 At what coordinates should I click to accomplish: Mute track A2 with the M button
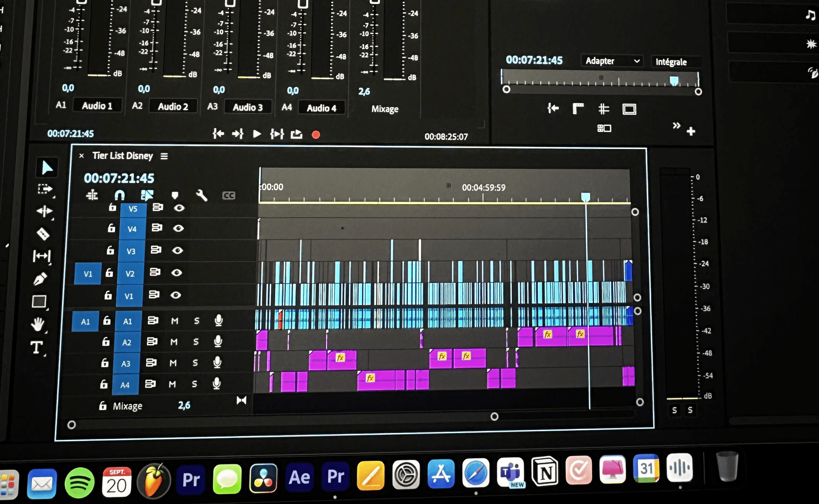tap(174, 342)
